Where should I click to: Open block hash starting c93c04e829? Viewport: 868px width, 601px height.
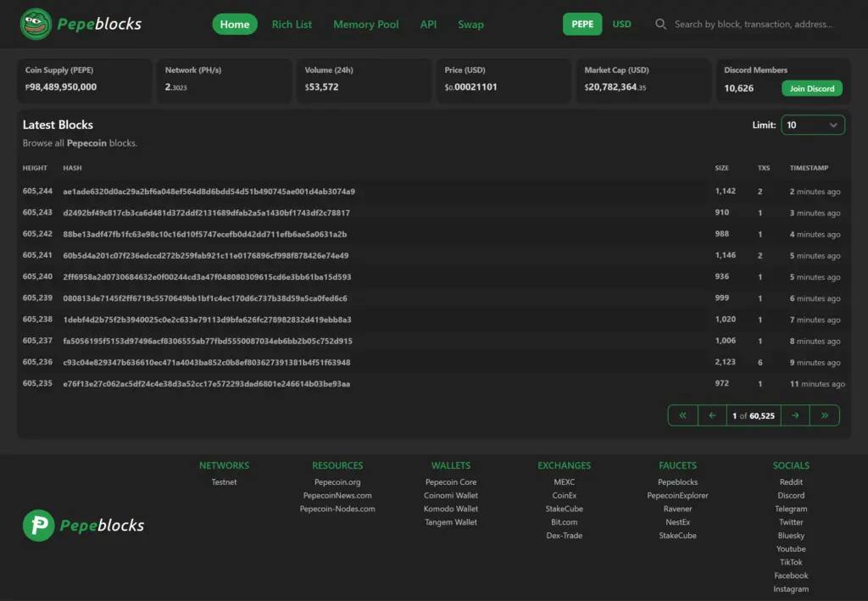[x=207, y=363]
